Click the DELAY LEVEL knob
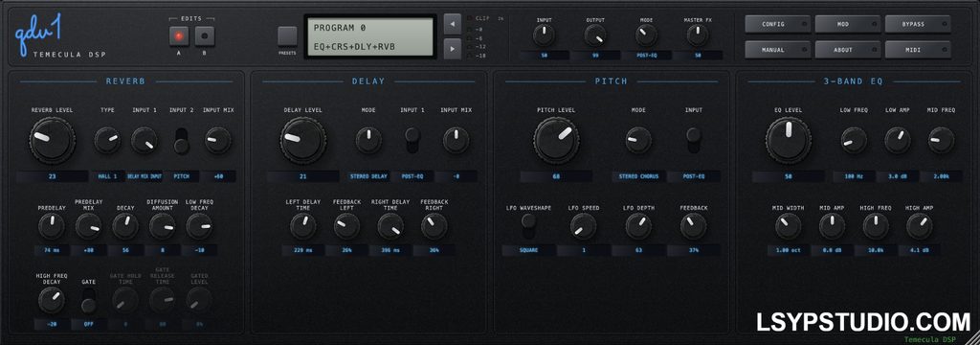Viewport: 980px width, 345px height. click(303, 140)
